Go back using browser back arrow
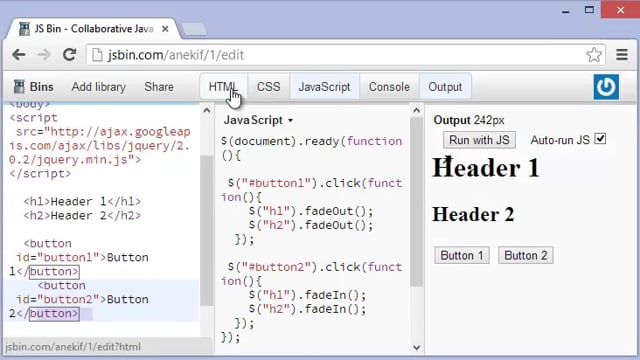640x360 pixels. [x=19, y=54]
